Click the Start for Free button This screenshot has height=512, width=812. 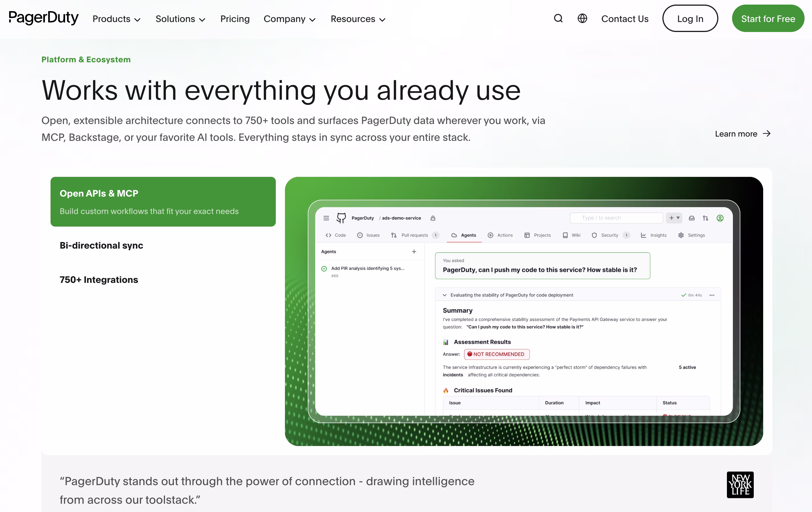pyautogui.click(x=768, y=19)
